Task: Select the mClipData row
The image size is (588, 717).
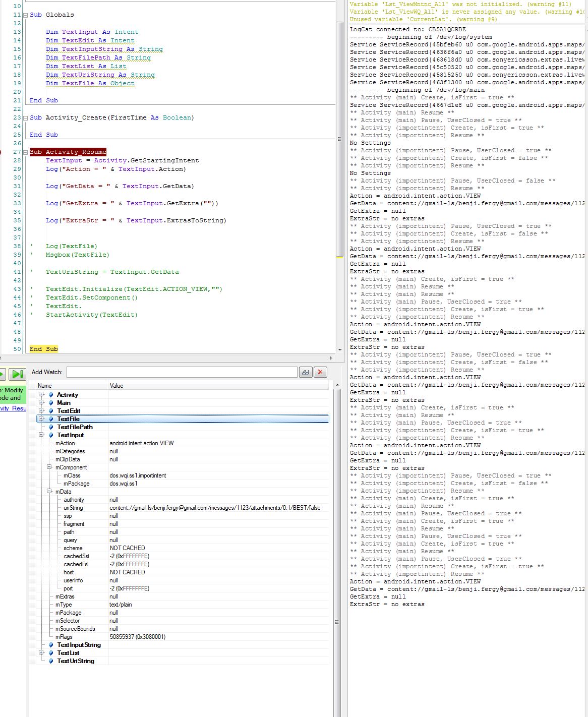Action: coord(183,459)
